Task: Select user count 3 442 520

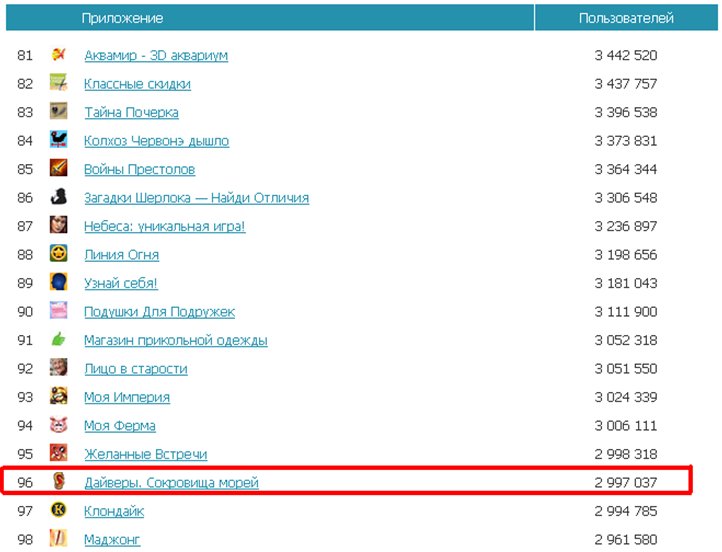Action: pos(626,56)
